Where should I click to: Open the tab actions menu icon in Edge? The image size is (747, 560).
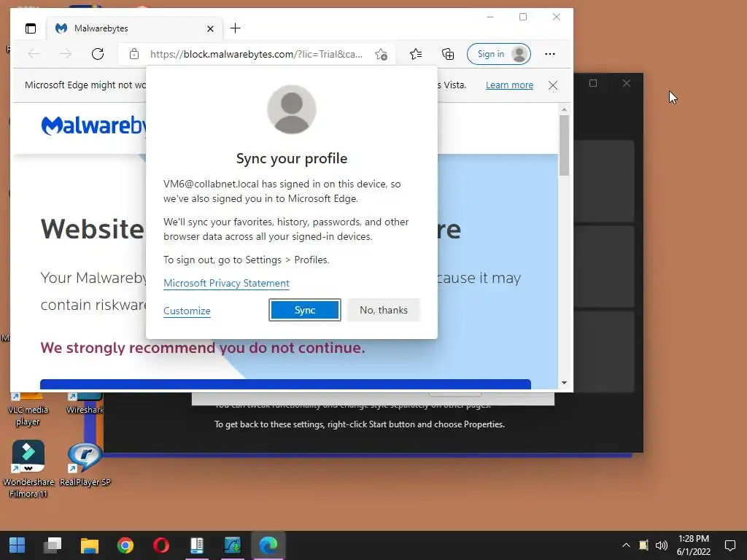coord(31,28)
